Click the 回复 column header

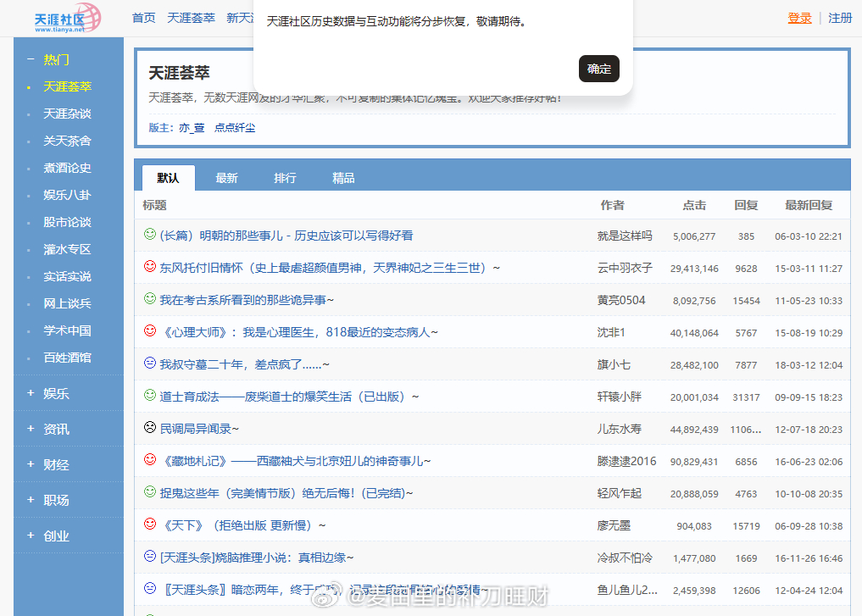(x=746, y=205)
